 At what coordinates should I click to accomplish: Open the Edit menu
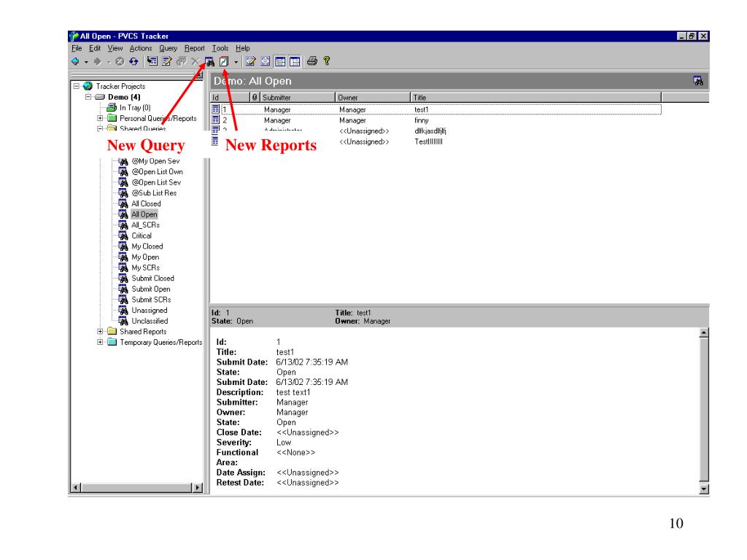coord(95,48)
